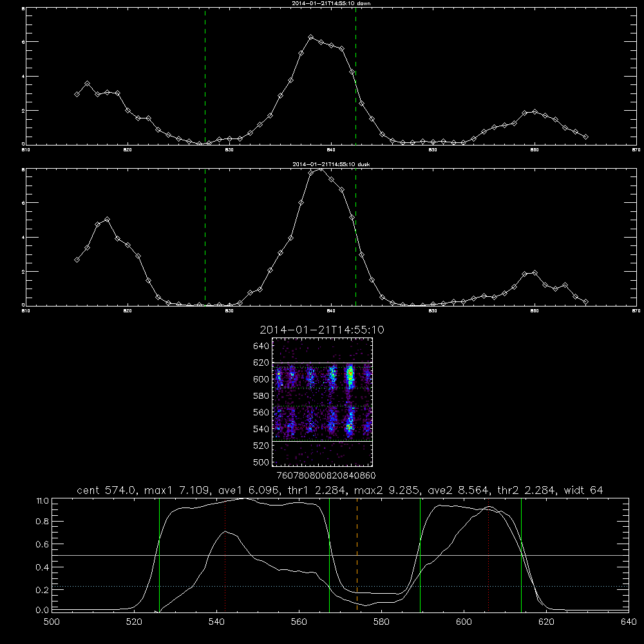Select the spectral image thumbnail

(322, 402)
